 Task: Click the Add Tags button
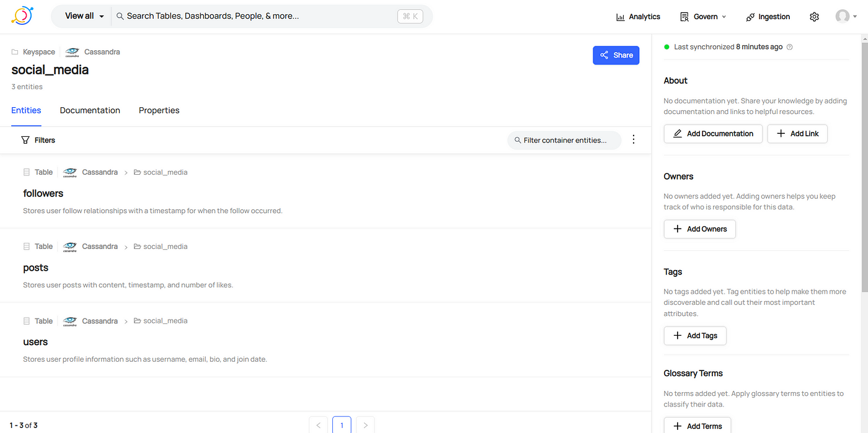tap(695, 336)
